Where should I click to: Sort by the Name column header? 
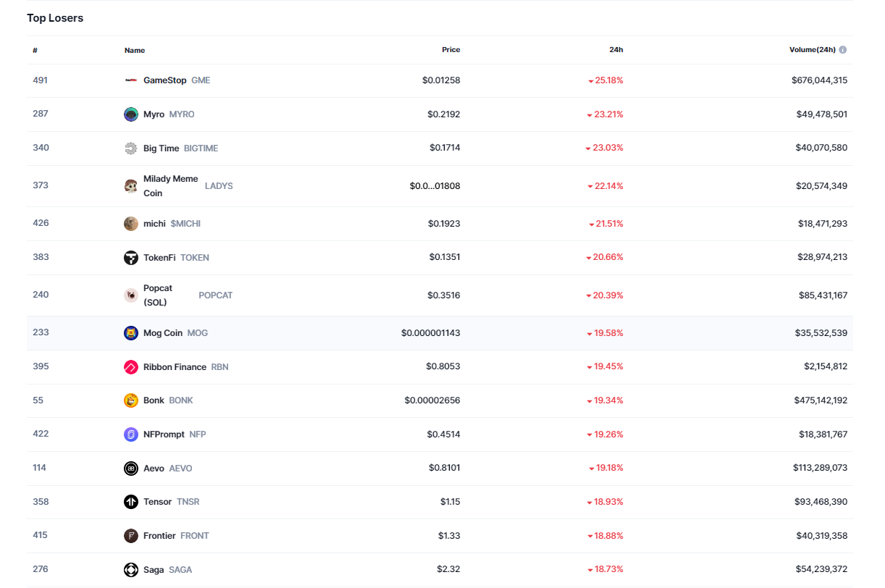(x=135, y=51)
